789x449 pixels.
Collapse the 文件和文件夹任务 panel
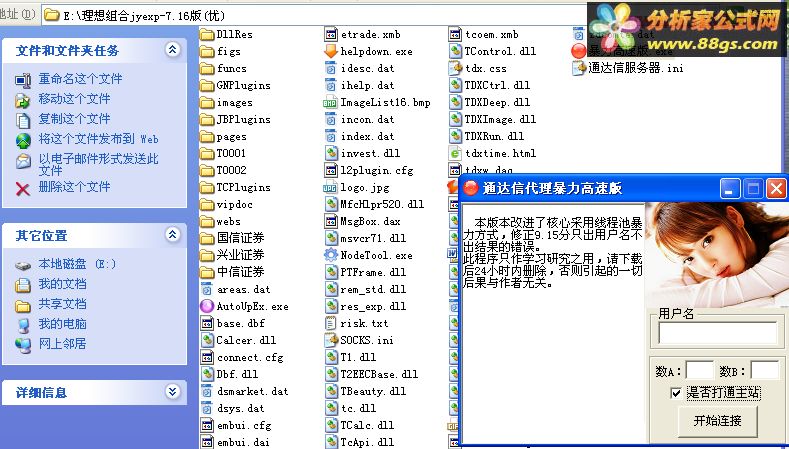pyautogui.click(x=173, y=49)
